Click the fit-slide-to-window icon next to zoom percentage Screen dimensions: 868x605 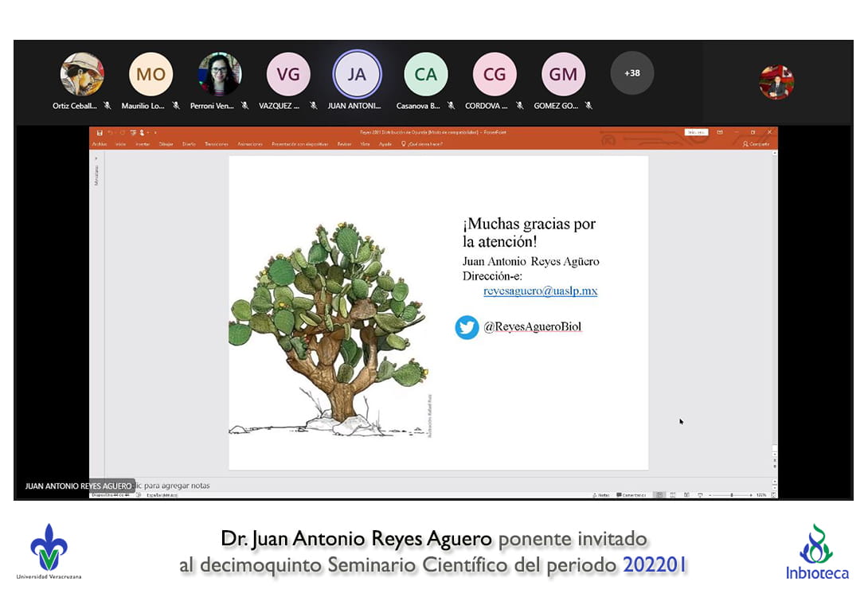[x=774, y=495]
